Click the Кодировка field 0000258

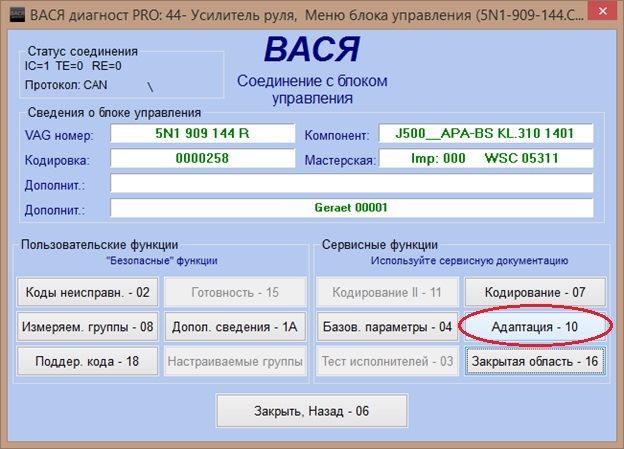coord(203,158)
